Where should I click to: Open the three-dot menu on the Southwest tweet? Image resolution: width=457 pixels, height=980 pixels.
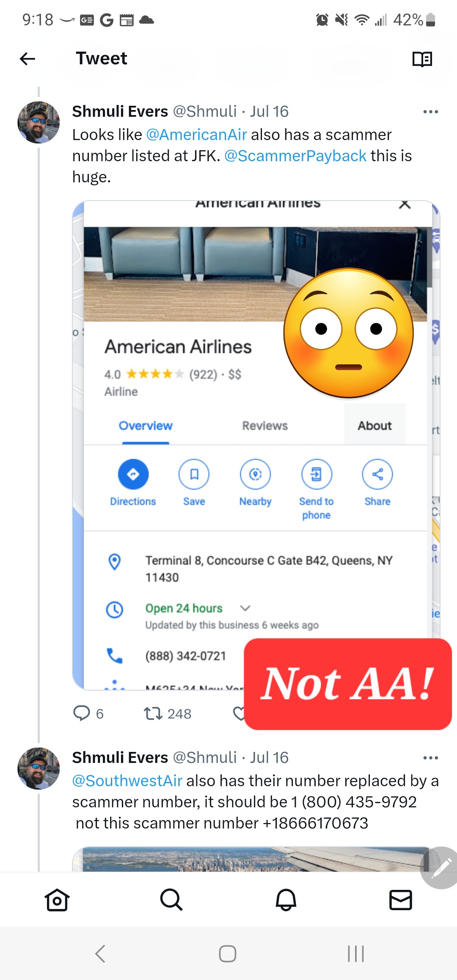click(431, 758)
